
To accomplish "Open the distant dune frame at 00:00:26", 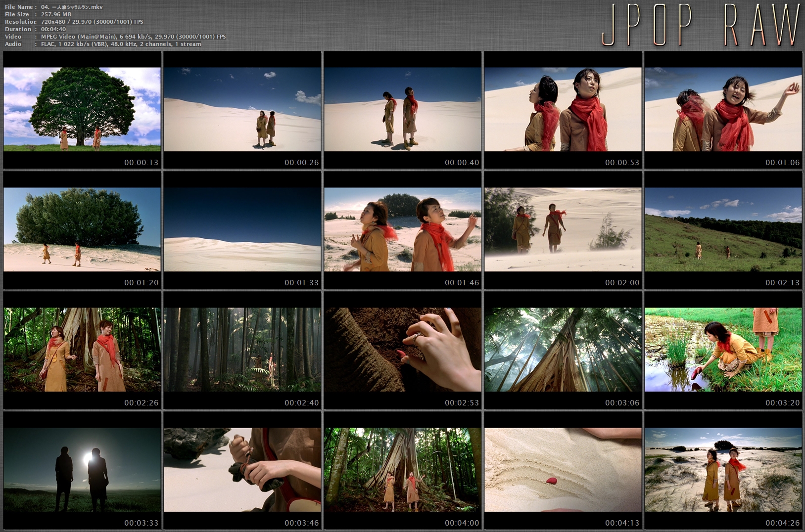I will point(242,110).
